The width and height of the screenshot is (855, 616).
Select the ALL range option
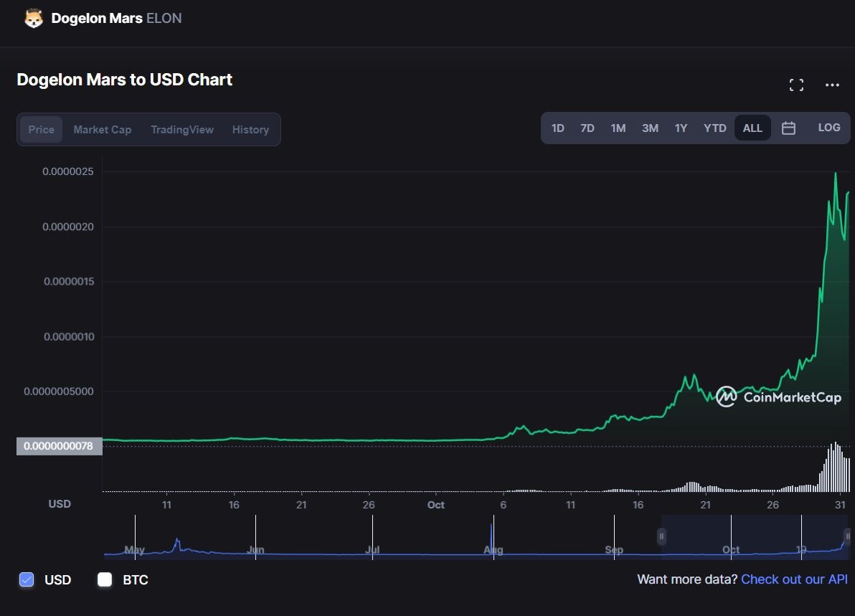(x=752, y=128)
